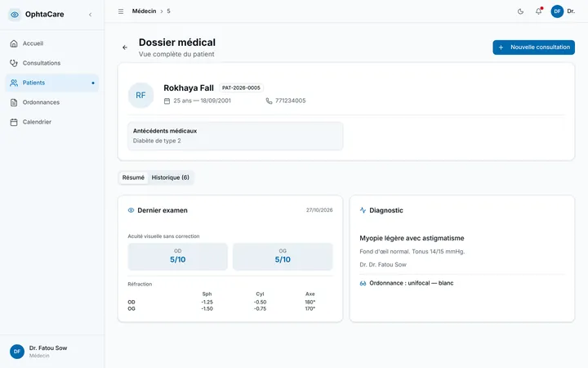Click the RF patient avatar
Image resolution: width=588 pixels, height=368 pixels.
coord(140,96)
